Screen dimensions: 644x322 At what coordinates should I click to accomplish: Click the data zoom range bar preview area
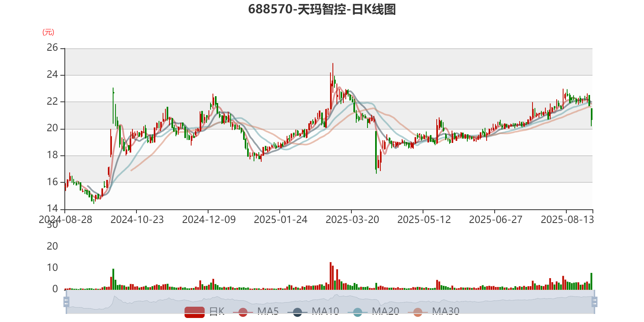tap(330, 301)
